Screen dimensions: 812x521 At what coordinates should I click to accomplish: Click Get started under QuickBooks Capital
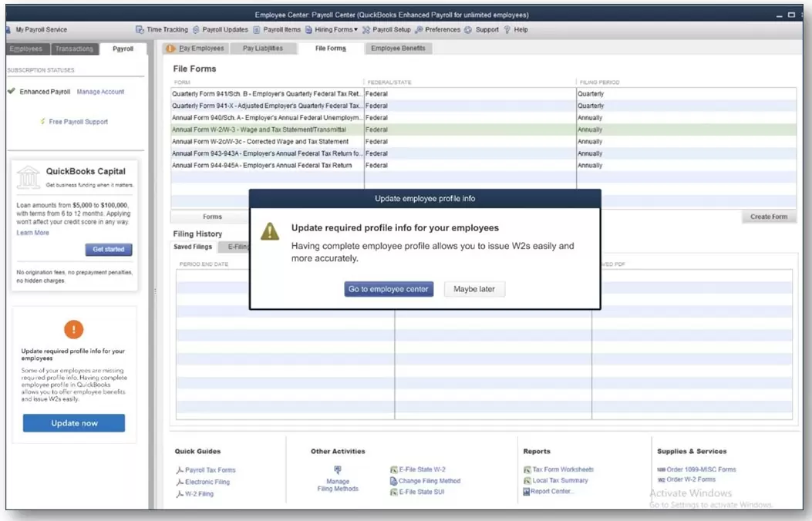(109, 250)
